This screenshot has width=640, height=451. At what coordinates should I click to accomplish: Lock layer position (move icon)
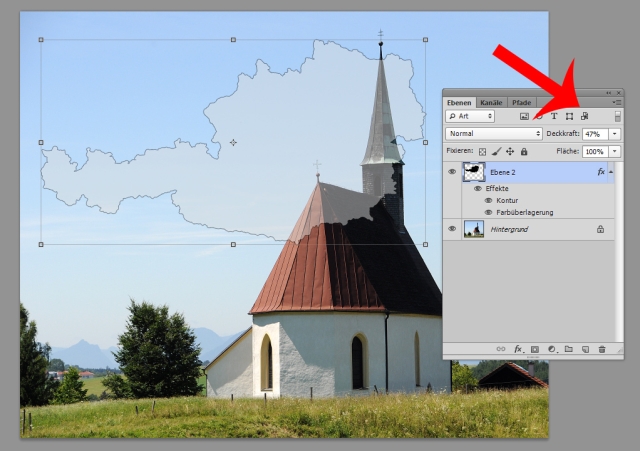point(510,152)
